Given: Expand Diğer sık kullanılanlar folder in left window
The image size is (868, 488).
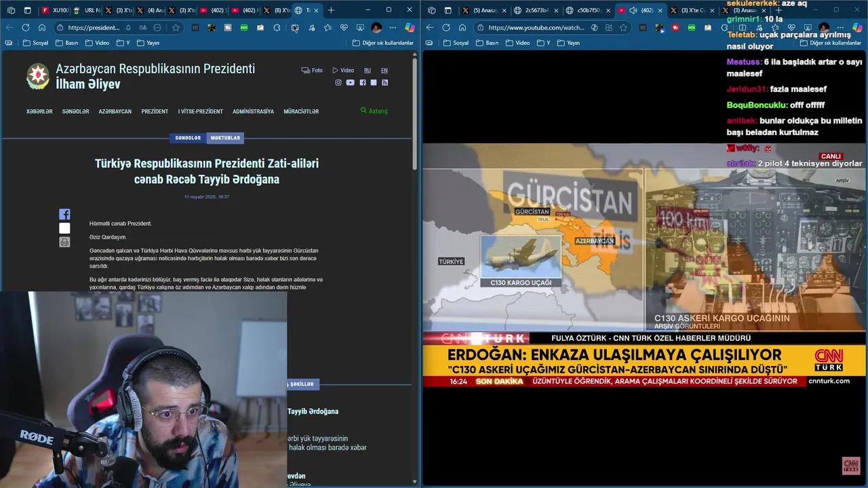Looking at the screenshot, I should (x=383, y=43).
